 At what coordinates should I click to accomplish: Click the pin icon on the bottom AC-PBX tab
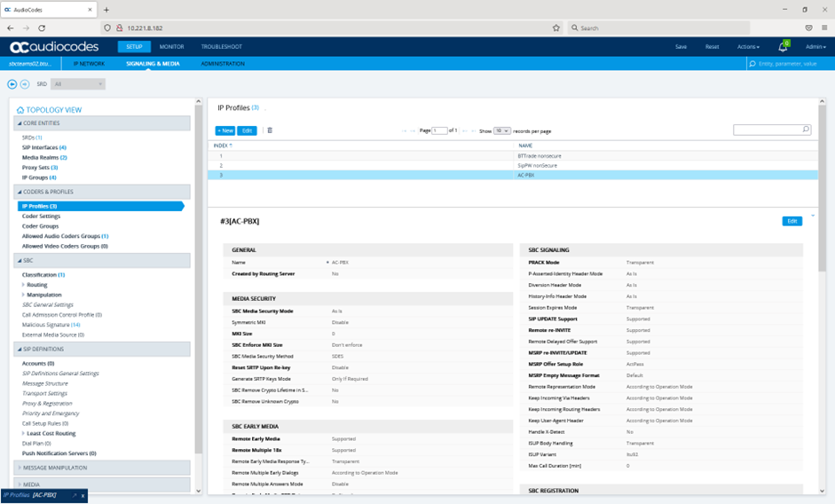(75, 495)
